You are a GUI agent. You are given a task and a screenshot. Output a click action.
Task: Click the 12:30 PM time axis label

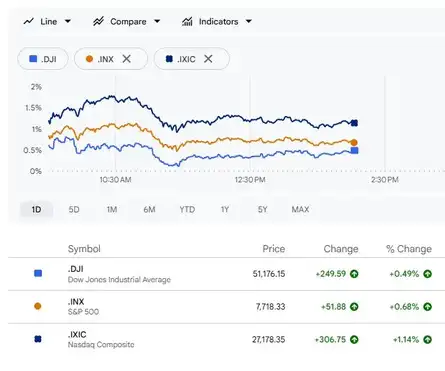point(250,180)
